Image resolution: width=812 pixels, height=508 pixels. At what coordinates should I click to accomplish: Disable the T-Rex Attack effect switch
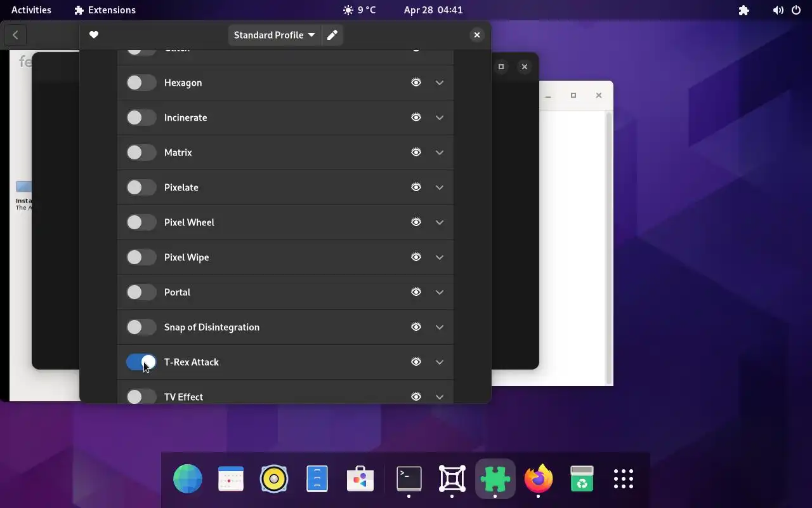pyautogui.click(x=141, y=362)
